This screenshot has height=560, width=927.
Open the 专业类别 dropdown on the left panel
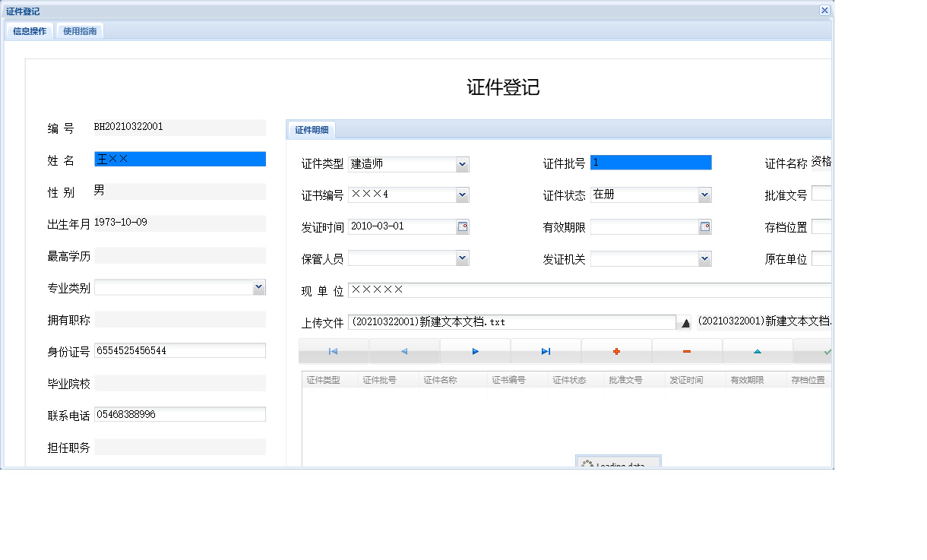(x=260, y=286)
